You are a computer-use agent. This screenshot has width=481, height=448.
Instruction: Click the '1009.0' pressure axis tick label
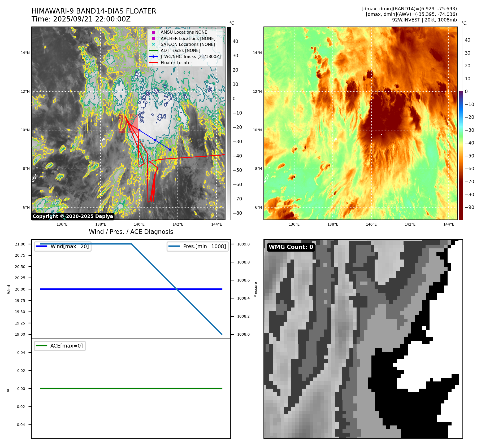point(243,244)
